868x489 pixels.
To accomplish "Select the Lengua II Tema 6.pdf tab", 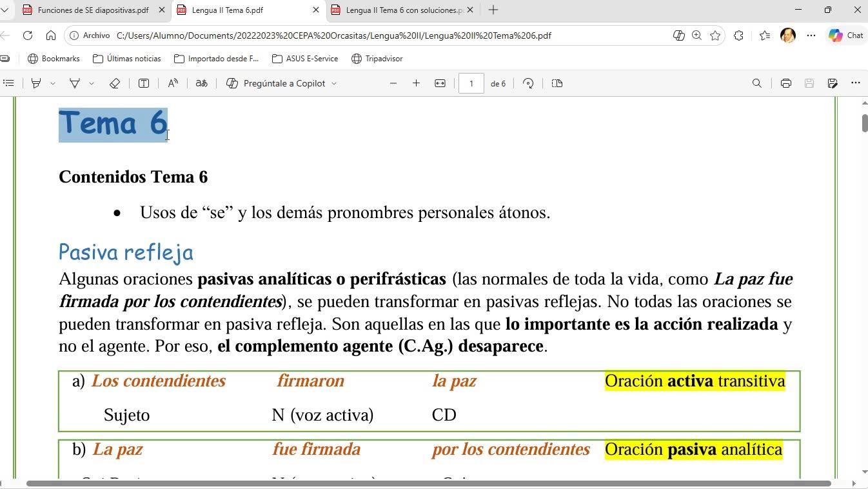I will tap(248, 10).
